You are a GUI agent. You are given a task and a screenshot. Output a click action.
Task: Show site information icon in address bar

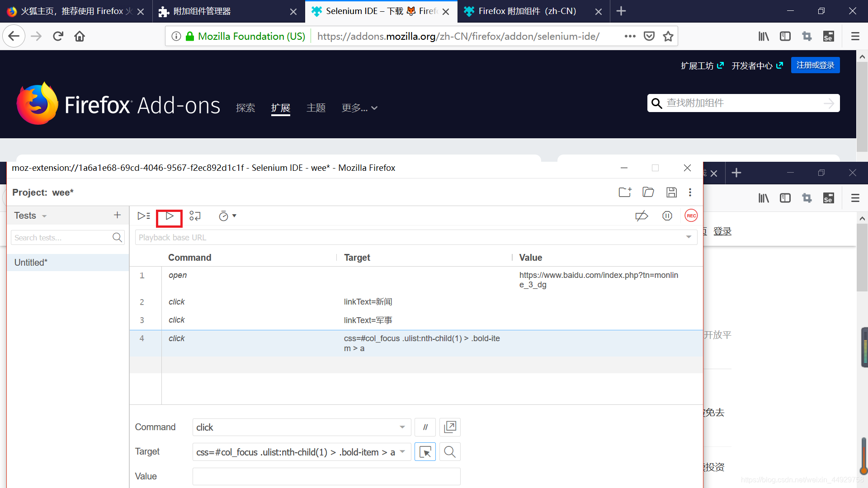(176, 36)
